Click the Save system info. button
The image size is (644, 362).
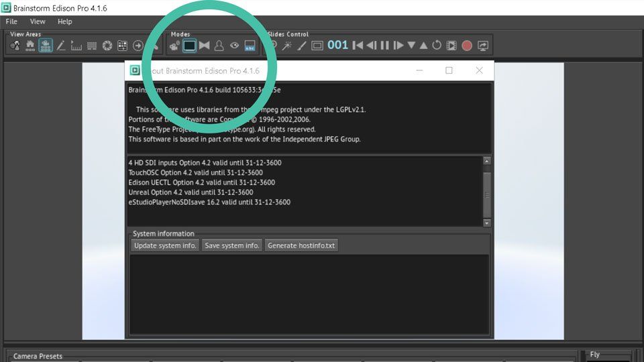tap(231, 245)
